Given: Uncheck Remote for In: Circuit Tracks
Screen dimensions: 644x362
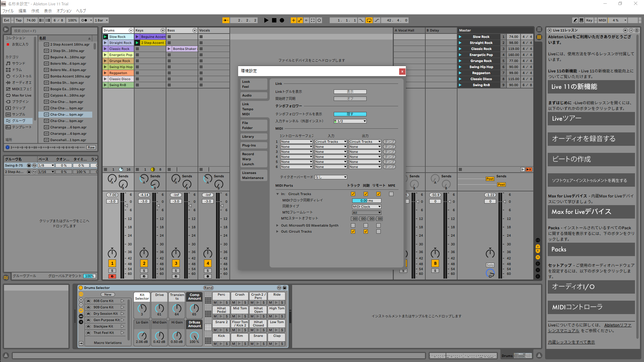Looking at the screenshot, I should pos(378,194).
